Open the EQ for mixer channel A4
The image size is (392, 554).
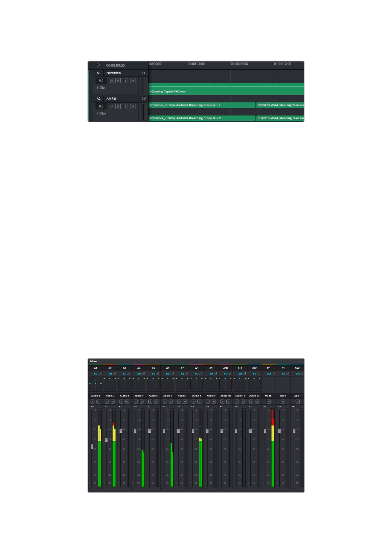(139, 373)
